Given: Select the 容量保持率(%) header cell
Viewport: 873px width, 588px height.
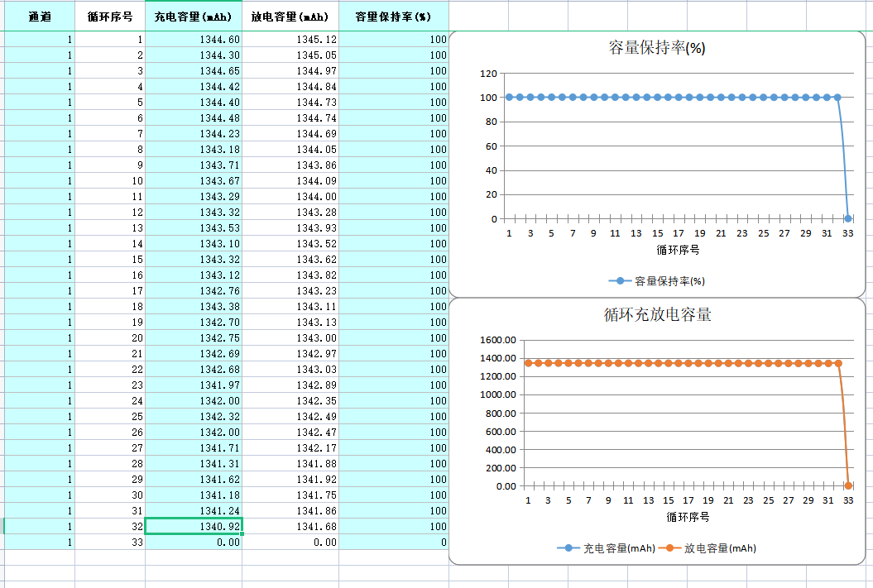Looking at the screenshot, I should [x=394, y=17].
